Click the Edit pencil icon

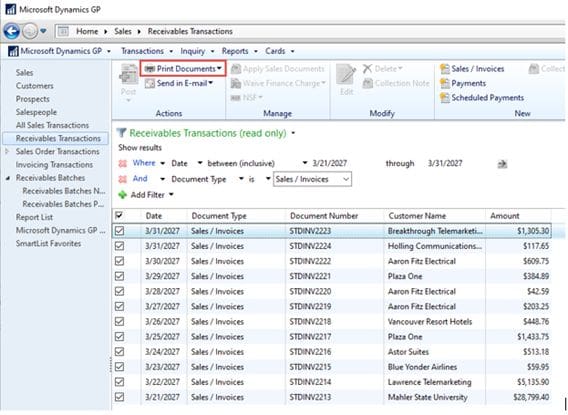tap(346, 75)
